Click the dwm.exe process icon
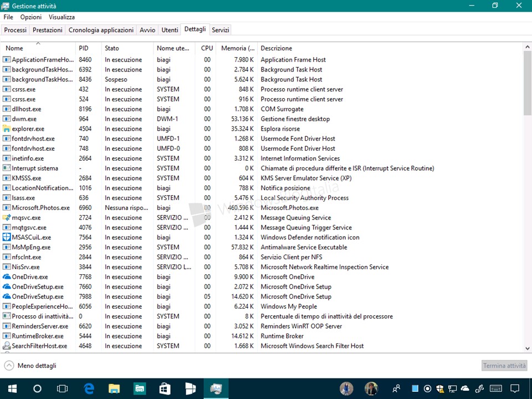Image resolution: width=532 pixels, height=399 pixels. click(7, 119)
